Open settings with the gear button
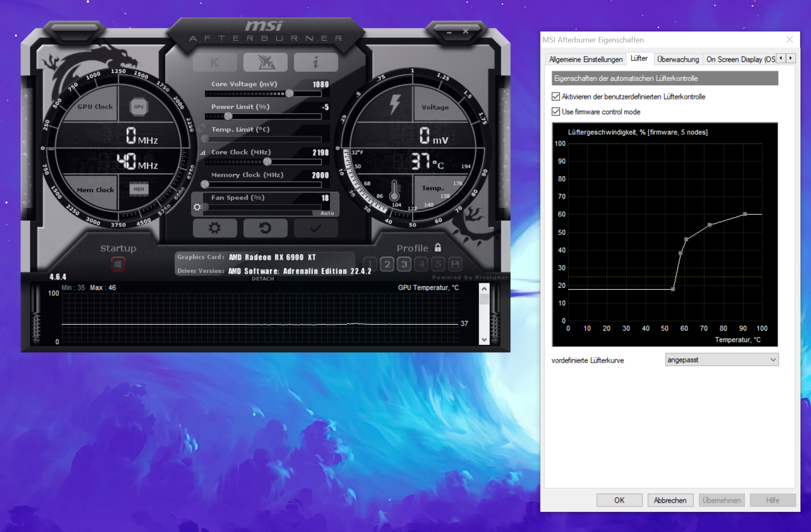 pos(215,228)
